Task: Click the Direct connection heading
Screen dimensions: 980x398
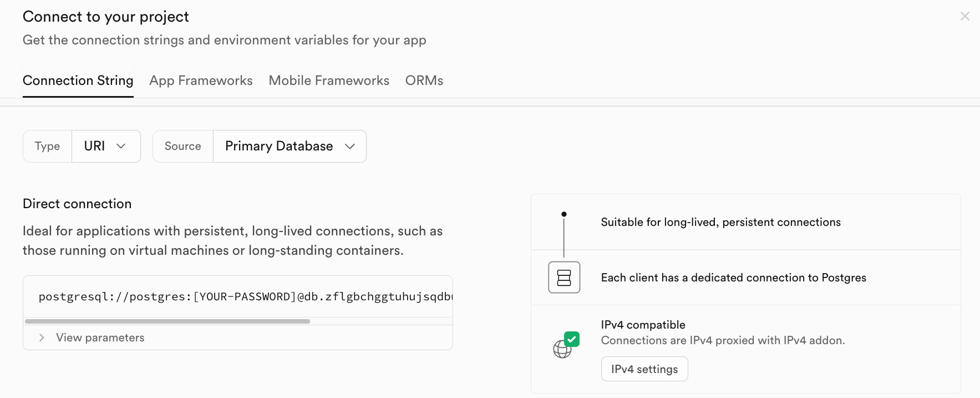Action: (77, 204)
